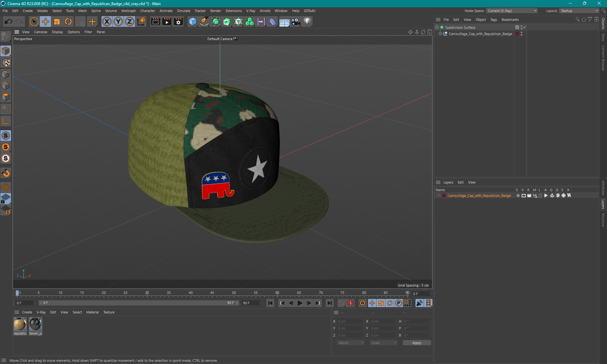
Task: Add a MoGraph Cloner object
Action: click(250, 21)
